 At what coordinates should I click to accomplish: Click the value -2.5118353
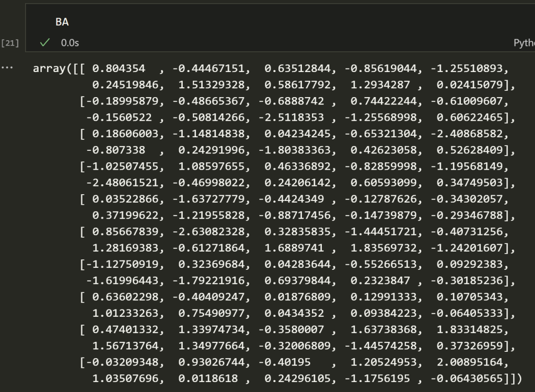(292, 117)
